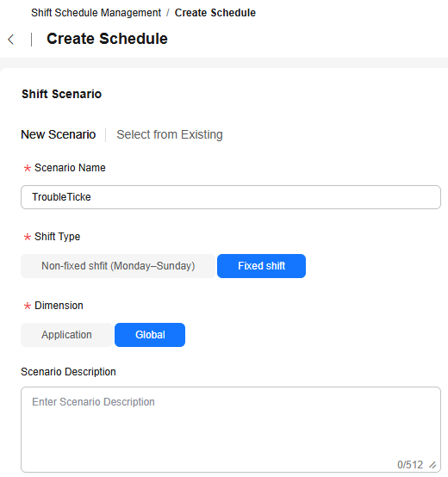448x477 pixels.
Task: Set Dimension to Global
Action: pos(150,335)
